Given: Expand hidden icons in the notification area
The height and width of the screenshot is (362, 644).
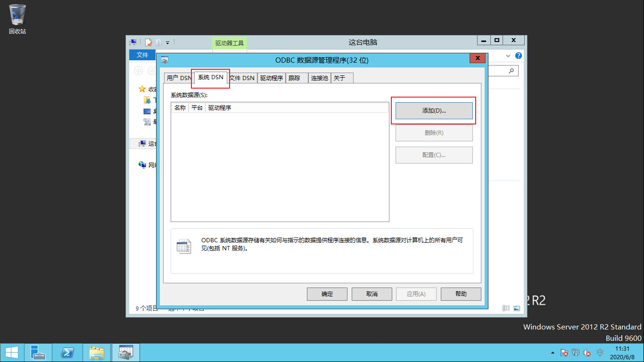Looking at the screenshot, I should [553, 352].
